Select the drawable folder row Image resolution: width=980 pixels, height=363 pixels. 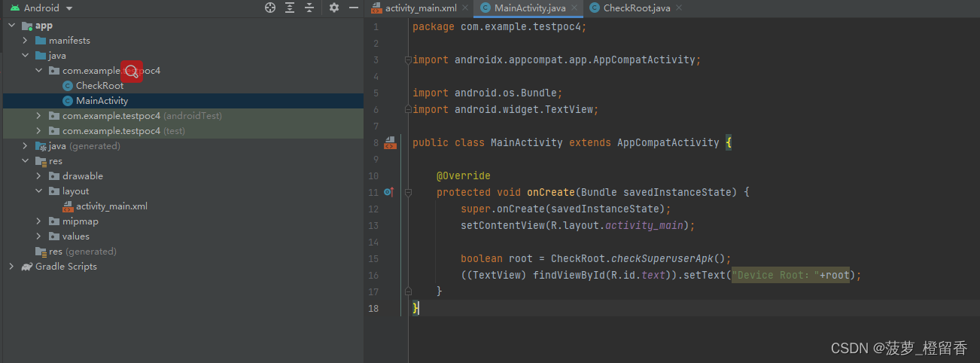pyautogui.click(x=182, y=176)
